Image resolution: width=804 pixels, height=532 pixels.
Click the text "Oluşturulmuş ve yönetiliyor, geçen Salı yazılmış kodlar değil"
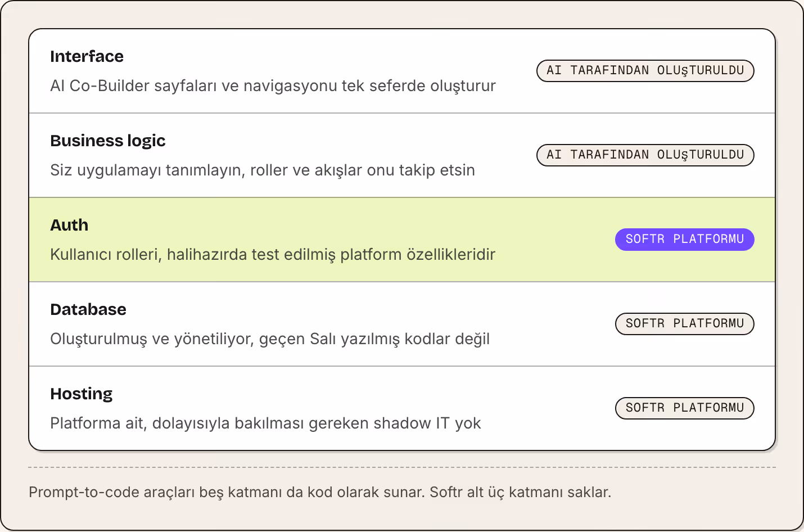click(270, 339)
